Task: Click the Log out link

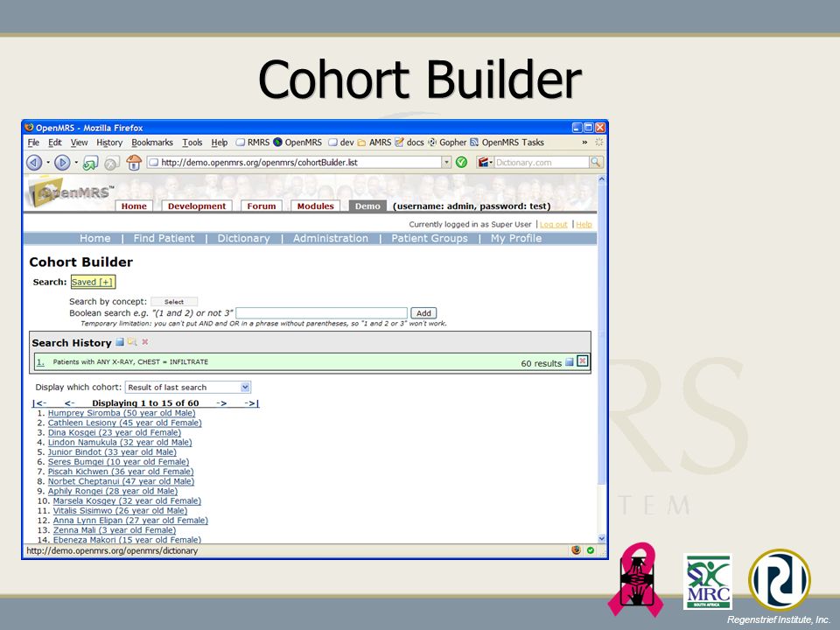Action: click(553, 225)
